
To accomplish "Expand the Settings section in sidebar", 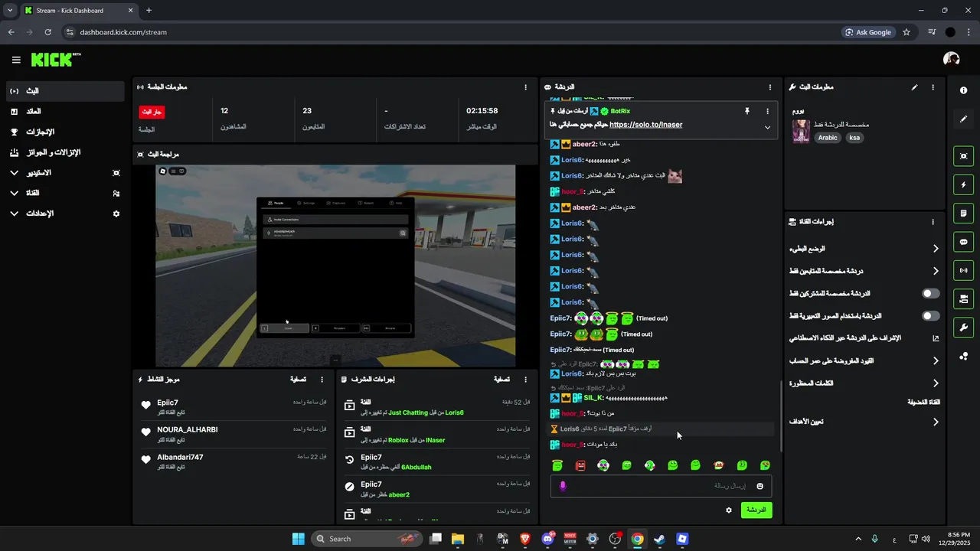I will pos(64,214).
